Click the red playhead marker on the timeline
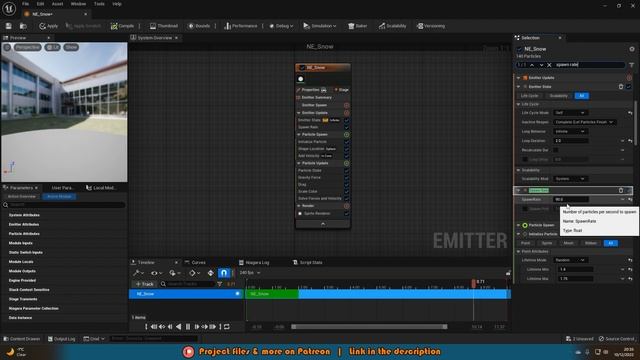Image resolution: width=640 pixels, height=360 pixels. click(473, 283)
